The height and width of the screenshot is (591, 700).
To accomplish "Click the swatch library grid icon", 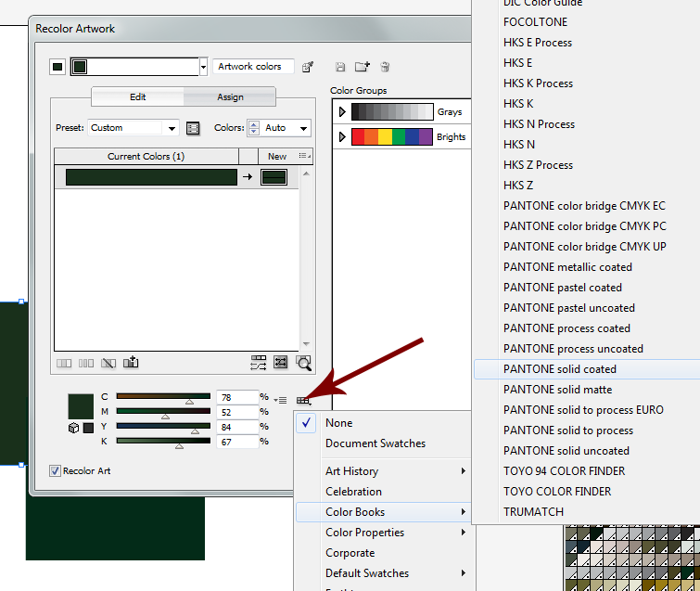I will point(303,401).
